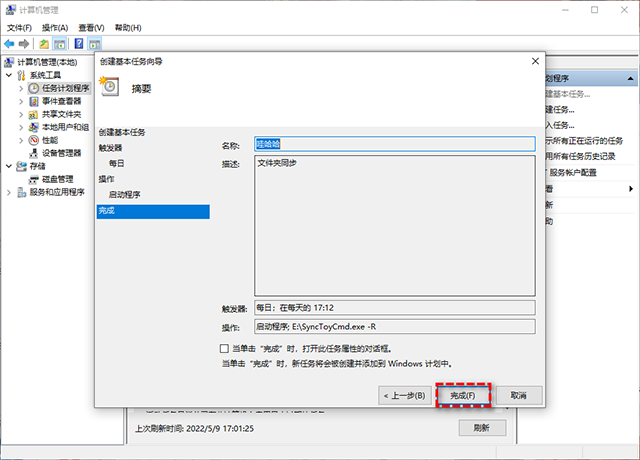The height and width of the screenshot is (460, 640).
Task: Open the 文件(F) menu
Action: 19,28
